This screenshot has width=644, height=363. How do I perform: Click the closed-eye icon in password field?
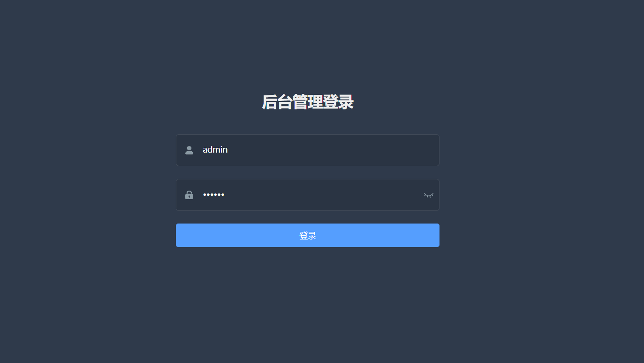coord(429,195)
